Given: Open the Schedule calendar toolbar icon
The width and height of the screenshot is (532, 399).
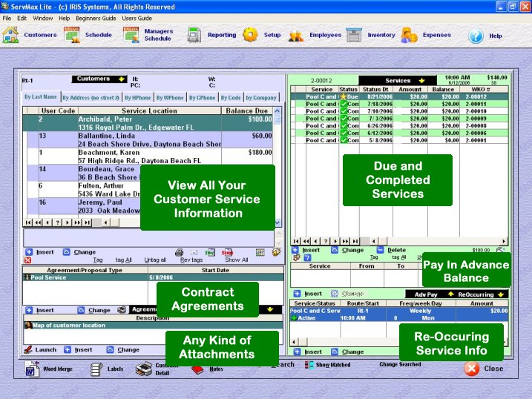Looking at the screenshot, I should click(72, 35).
